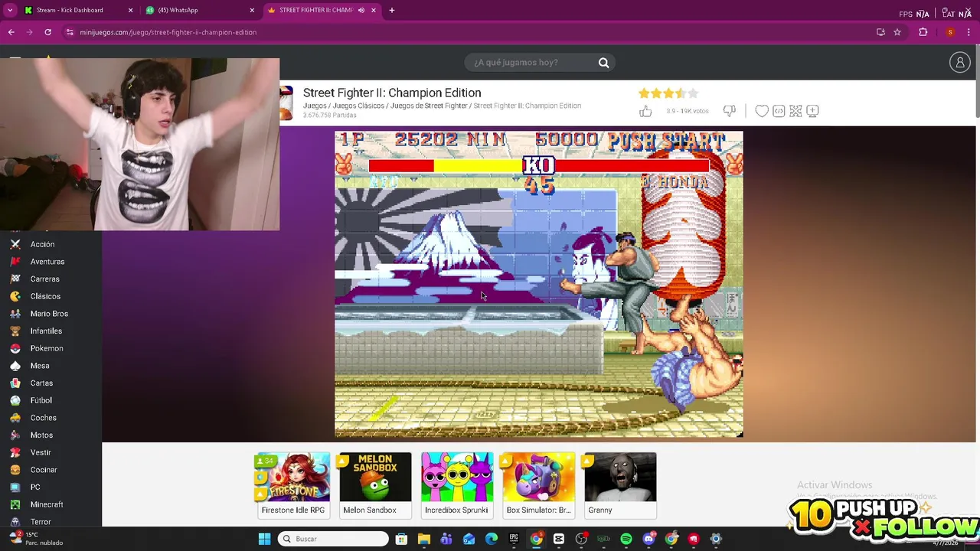This screenshot has height=551, width=980.
Task: Open the Box Simulator game card
Action: point(538,485)
